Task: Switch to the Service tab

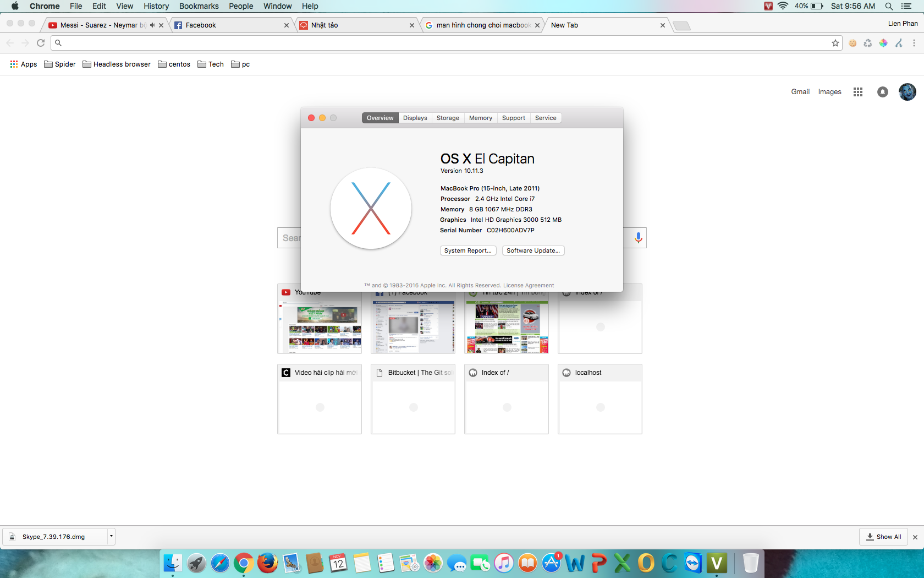Action: pos(546,118)
